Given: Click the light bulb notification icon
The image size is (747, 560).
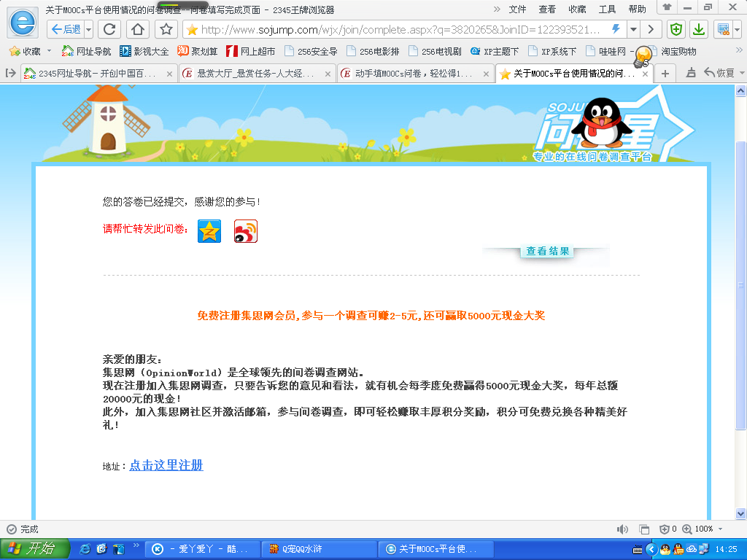Looking at the screenshot, I should coord(642,57).
